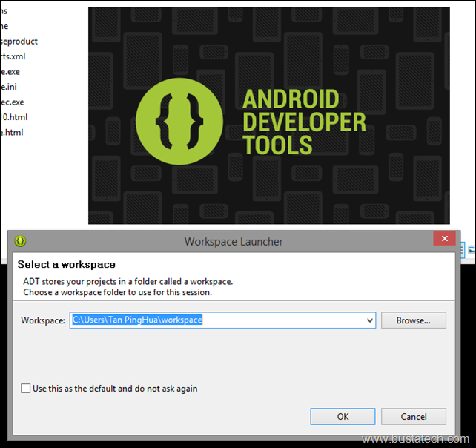Click the ADT icon in Workspace Launcher title bar

(20, 241)
